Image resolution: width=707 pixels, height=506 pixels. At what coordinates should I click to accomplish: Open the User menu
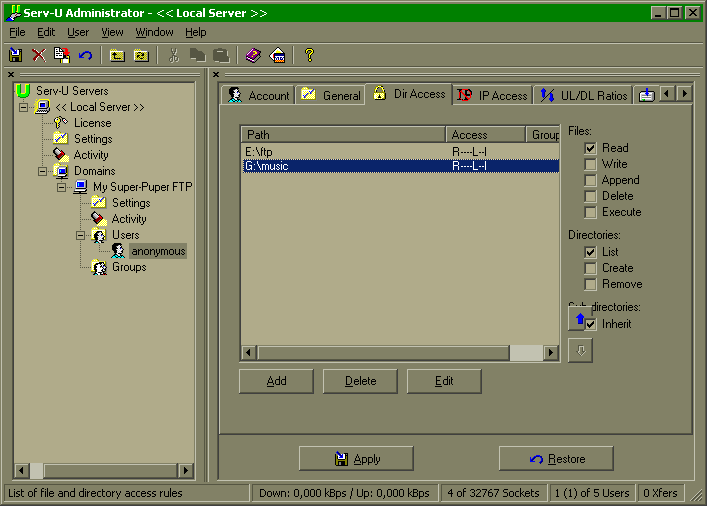78,32
